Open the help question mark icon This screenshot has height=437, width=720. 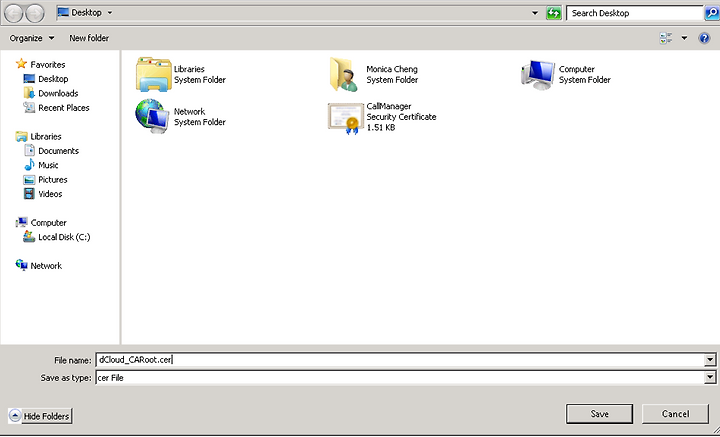click(704, 38)
